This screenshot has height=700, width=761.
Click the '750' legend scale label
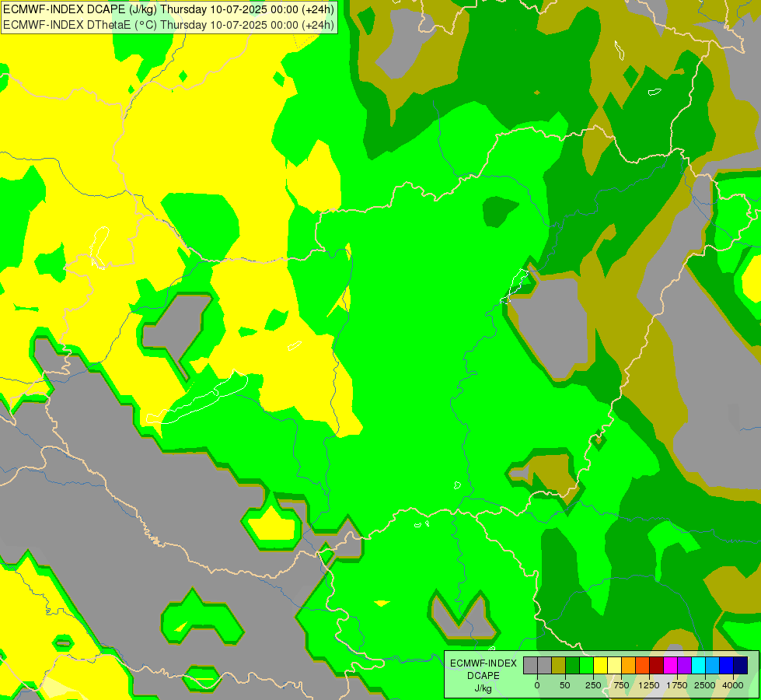621,685
